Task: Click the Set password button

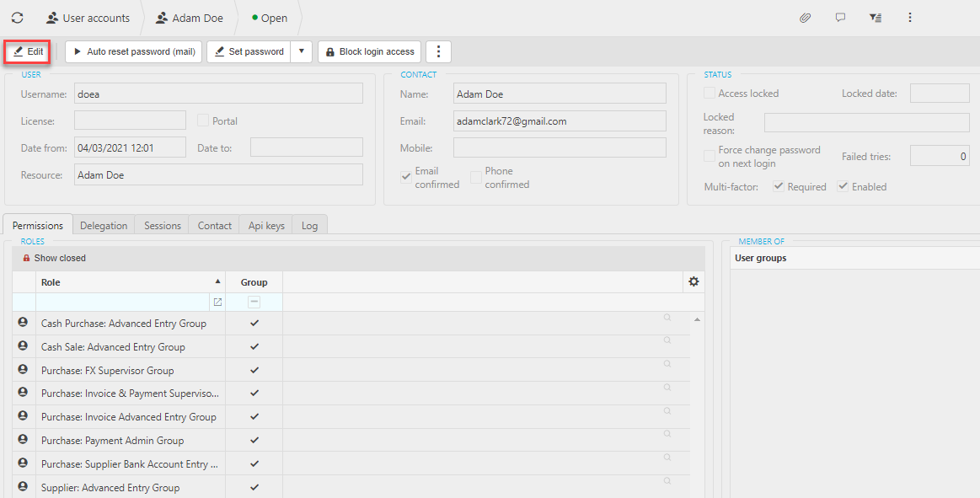Action: pos(249,52)
